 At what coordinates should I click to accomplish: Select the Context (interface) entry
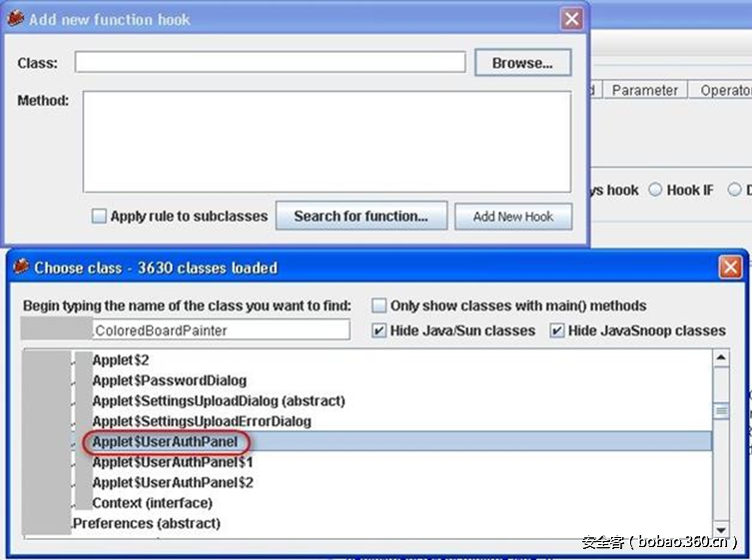(x=152, y=503)
